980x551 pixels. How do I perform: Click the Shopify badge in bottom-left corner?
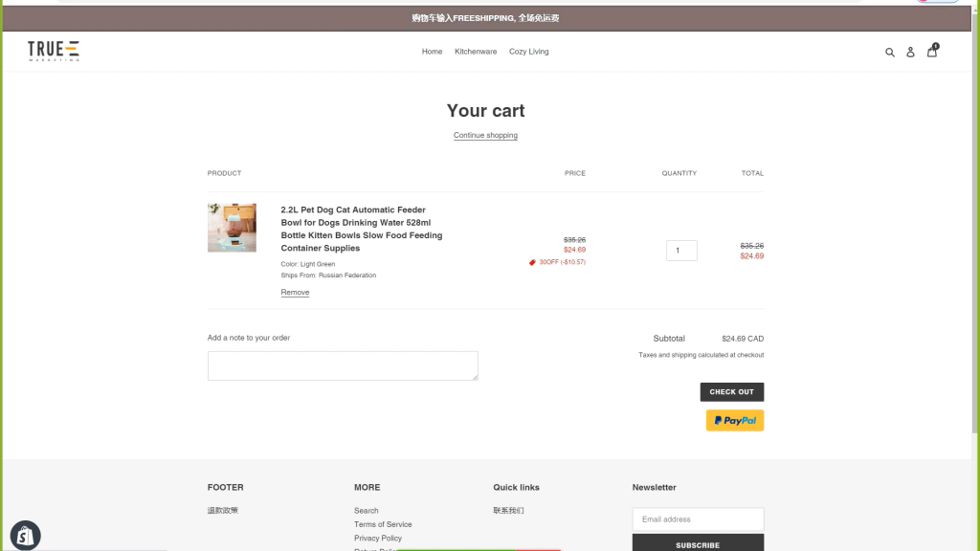[26, 535]
